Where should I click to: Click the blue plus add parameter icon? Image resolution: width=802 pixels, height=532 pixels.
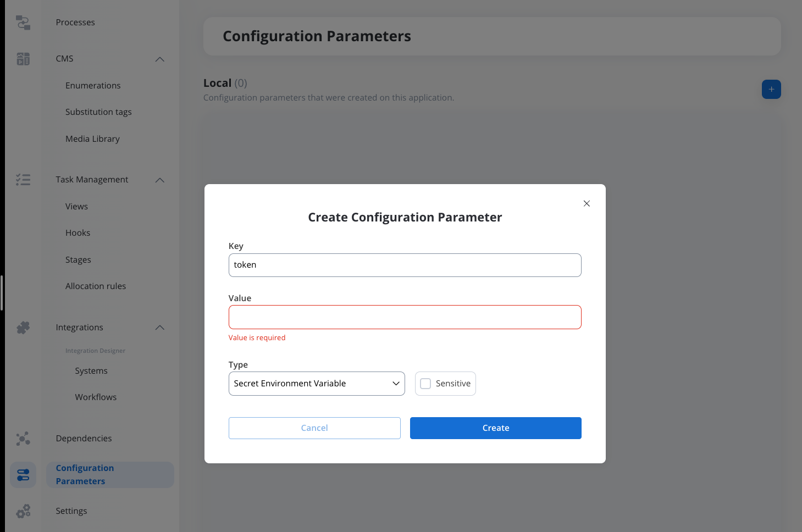coord(771,89)
